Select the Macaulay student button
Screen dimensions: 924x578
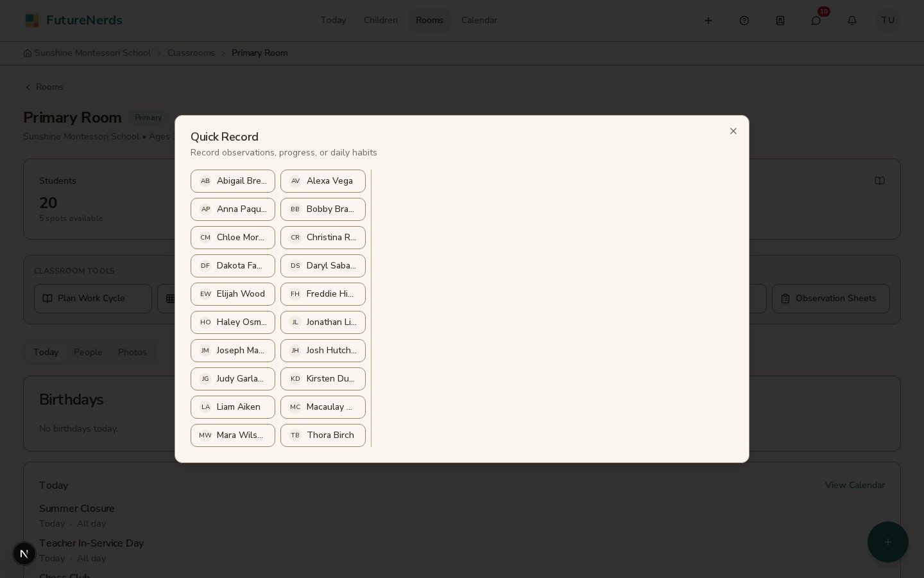323,407
